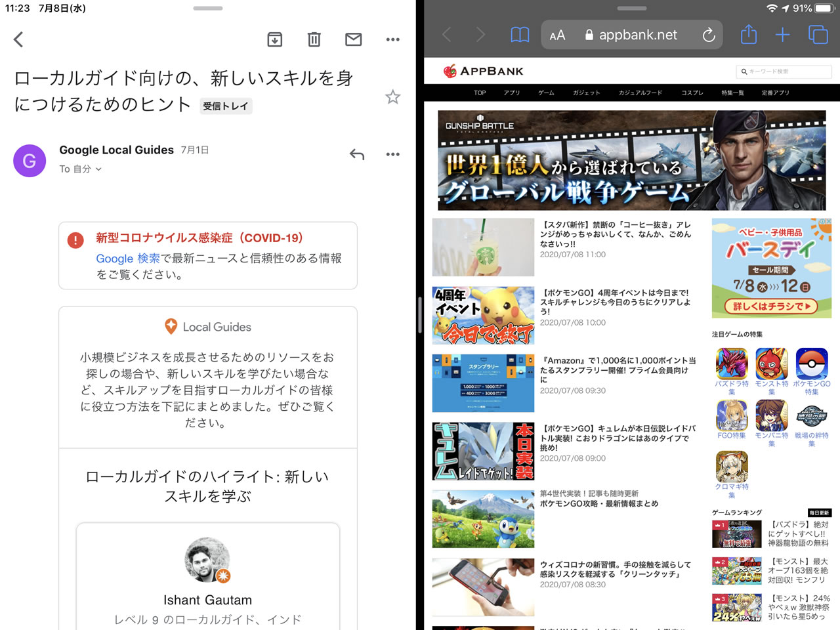The width and height of the screenshot is (840, 630).
Task: Add a new Safari tab
Action: pyautogui.click(x=782, y=35)
